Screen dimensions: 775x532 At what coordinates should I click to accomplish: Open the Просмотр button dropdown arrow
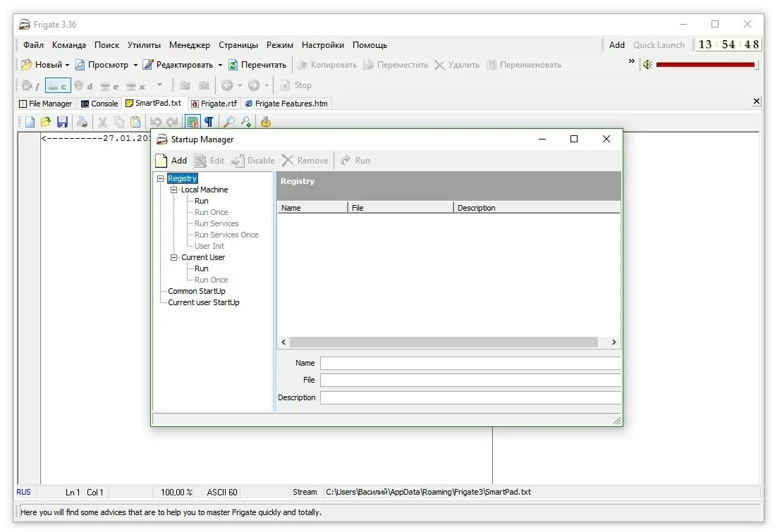click(135, 65)
